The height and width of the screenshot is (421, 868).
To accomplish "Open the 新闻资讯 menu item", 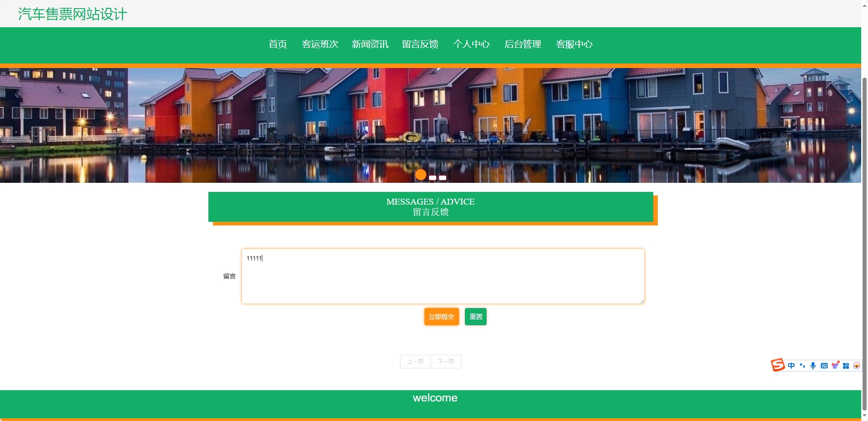I will (x=370, y=44).
